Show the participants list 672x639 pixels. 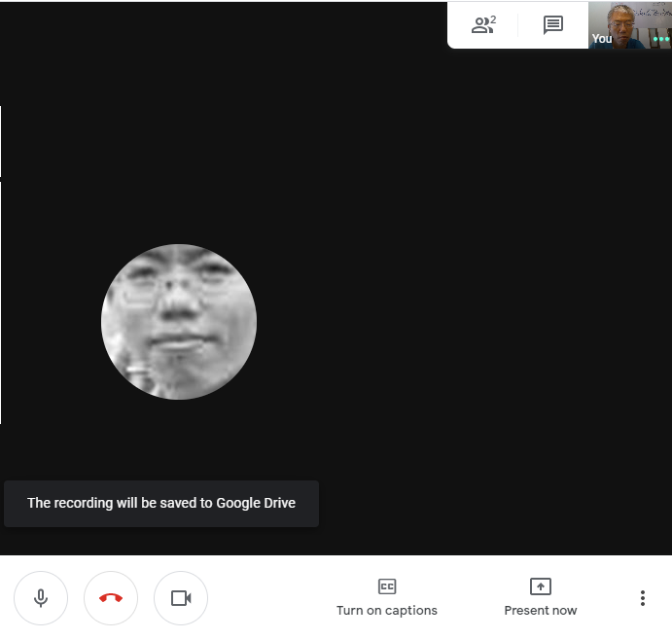pyautogui.click(x=483, y=24)
